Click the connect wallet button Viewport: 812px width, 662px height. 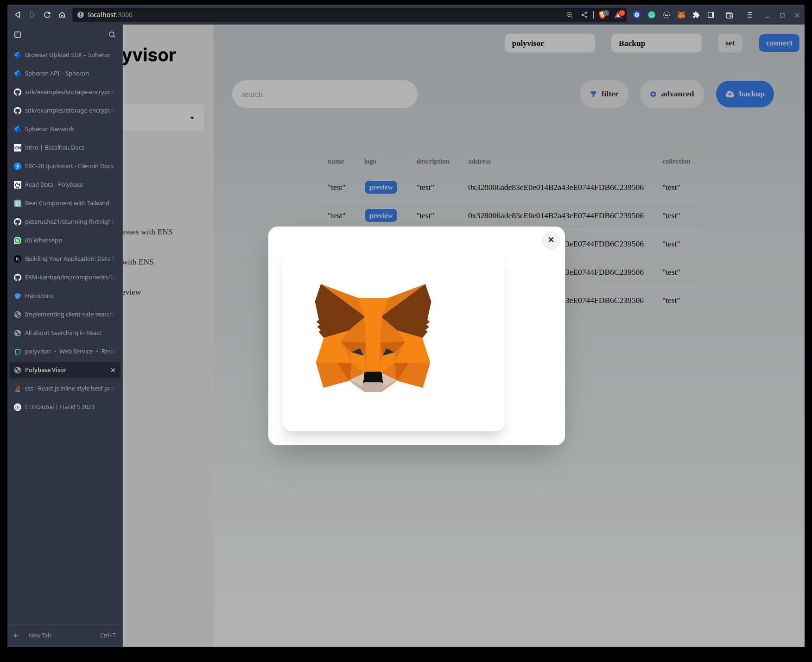(779, 43)
